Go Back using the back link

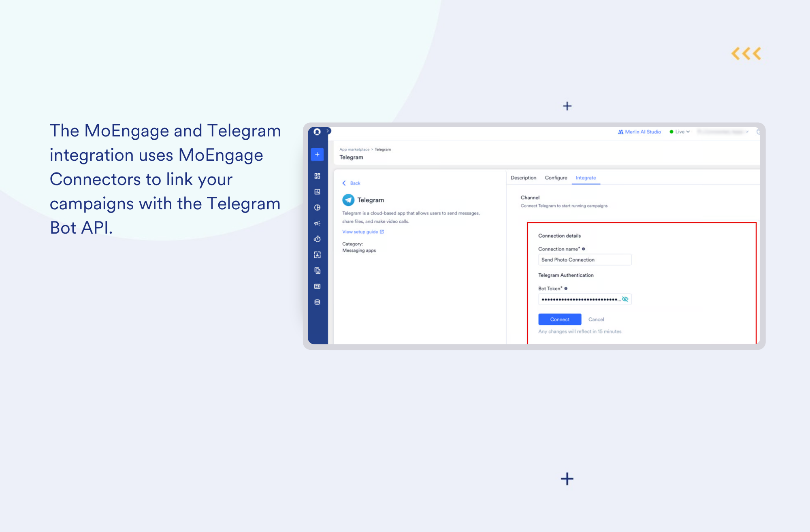click(355, 183)
